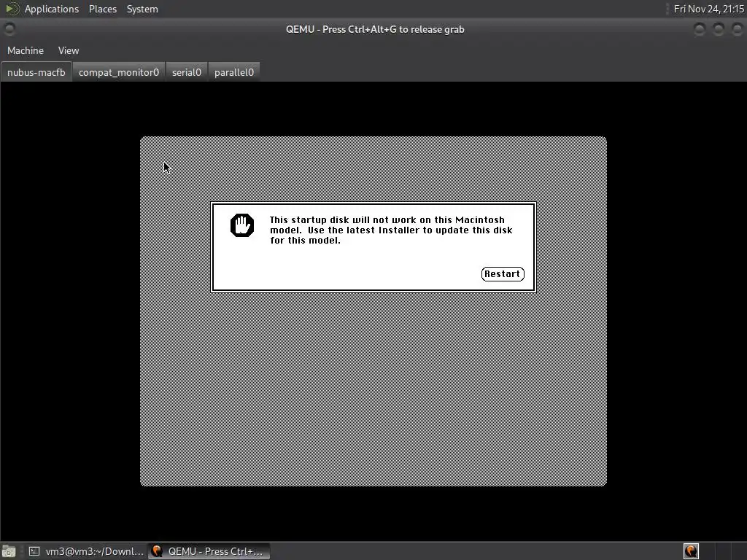
Task: Switch to the serial0 tab
Action: [186, 72]
